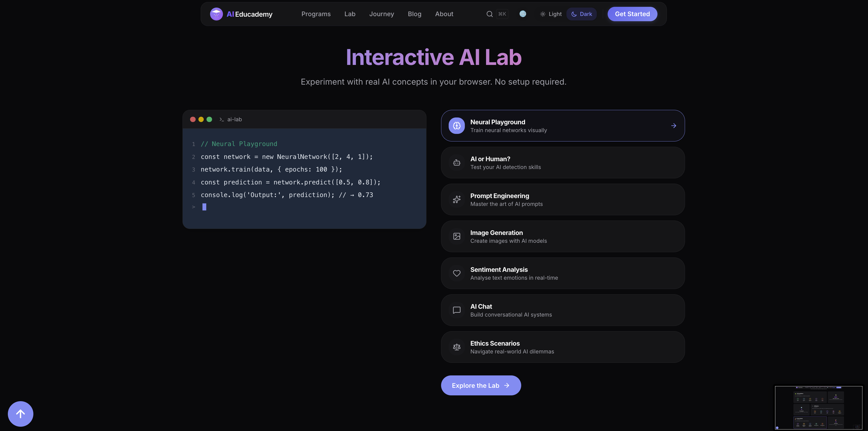Viewport: 868px width, 431px height.
Task: Click the Sentiment Analysis heart icon
Action: click(x=456, y=273)
